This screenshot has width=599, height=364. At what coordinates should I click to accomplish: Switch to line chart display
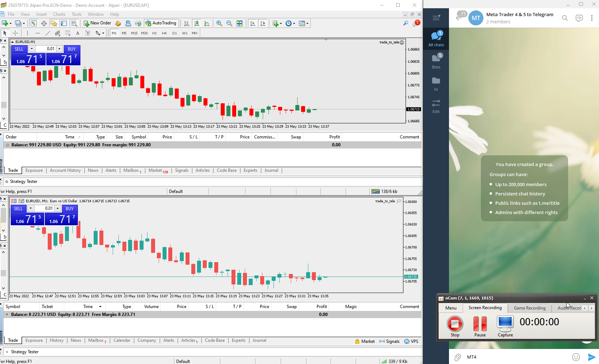tap(207, 23)
